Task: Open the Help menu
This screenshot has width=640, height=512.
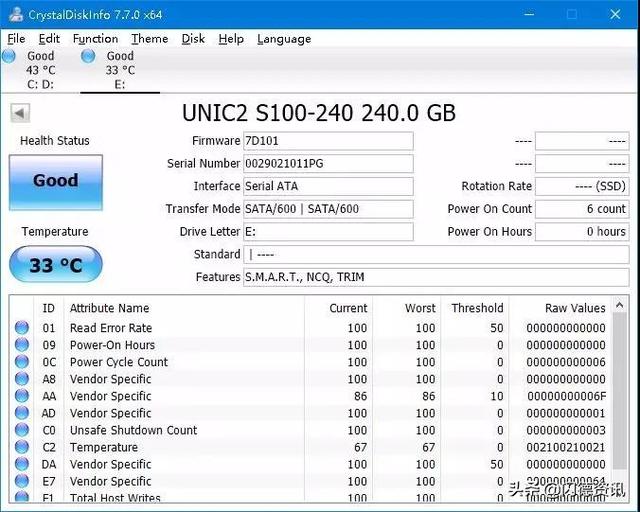Action: click(231, 39)
